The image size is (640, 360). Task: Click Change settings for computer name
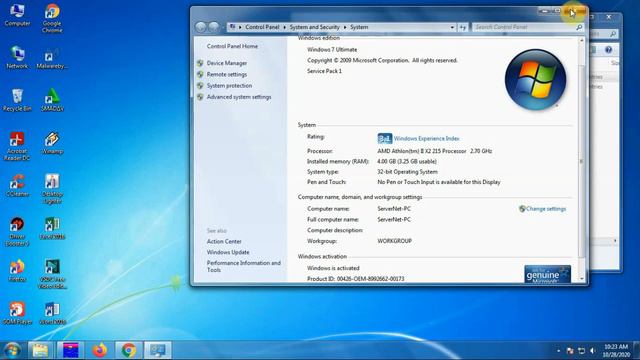pos(546,209)
